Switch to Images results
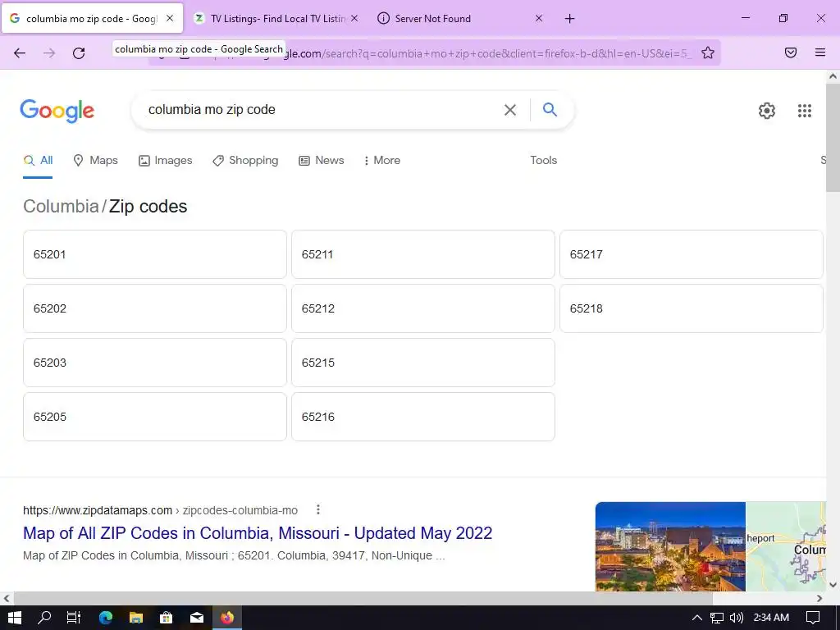This screenshot has height=630, width=840. tap(165, 160)
